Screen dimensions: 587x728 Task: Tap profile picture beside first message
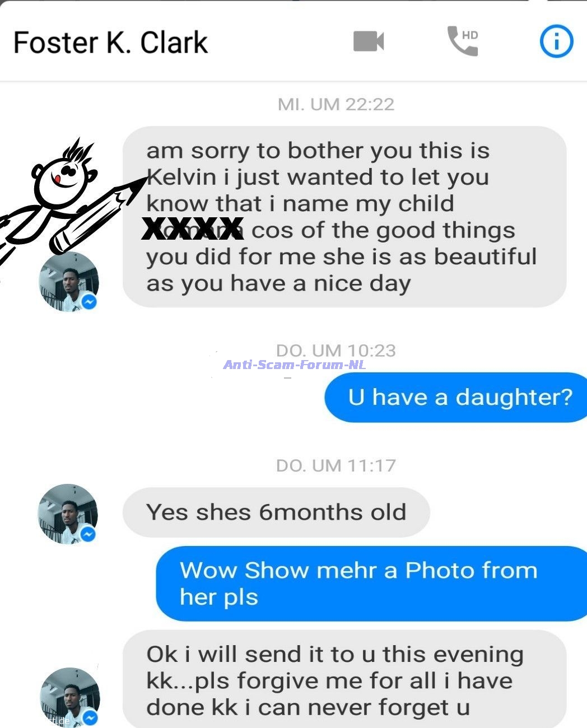tap(68, 282)
